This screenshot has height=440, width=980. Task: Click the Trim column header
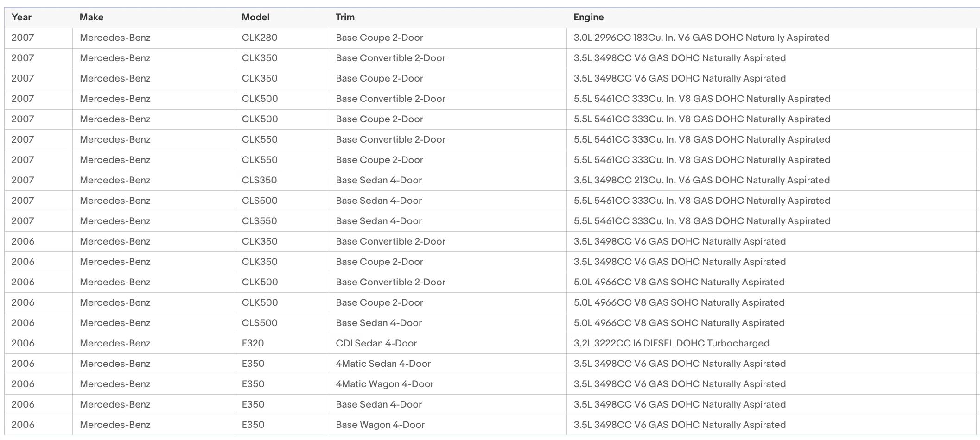pyautogui.click(x=448, y=18)
